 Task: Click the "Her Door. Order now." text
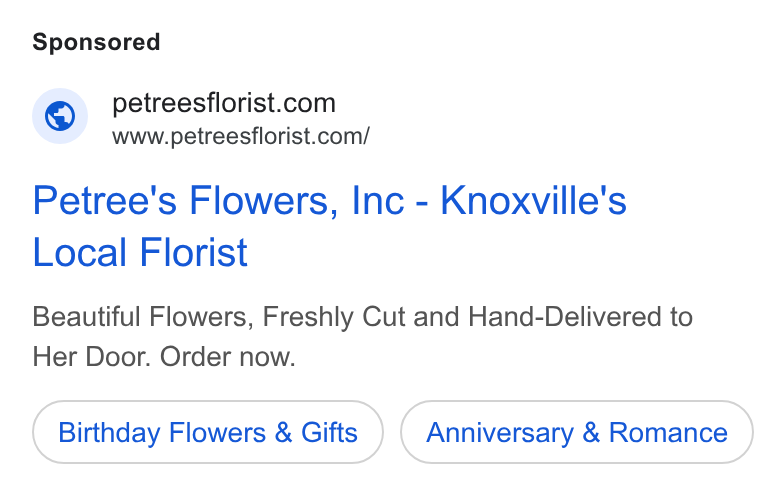pyautogui.click(x=164, y=357)
